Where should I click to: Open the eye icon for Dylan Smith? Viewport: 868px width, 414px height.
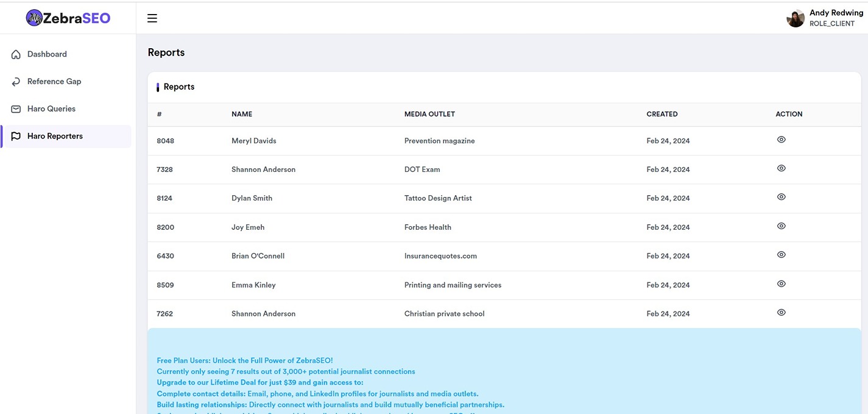781,196
